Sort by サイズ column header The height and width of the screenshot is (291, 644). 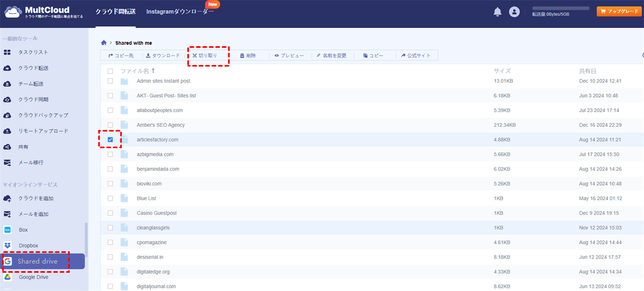click(x=502, y=71)
